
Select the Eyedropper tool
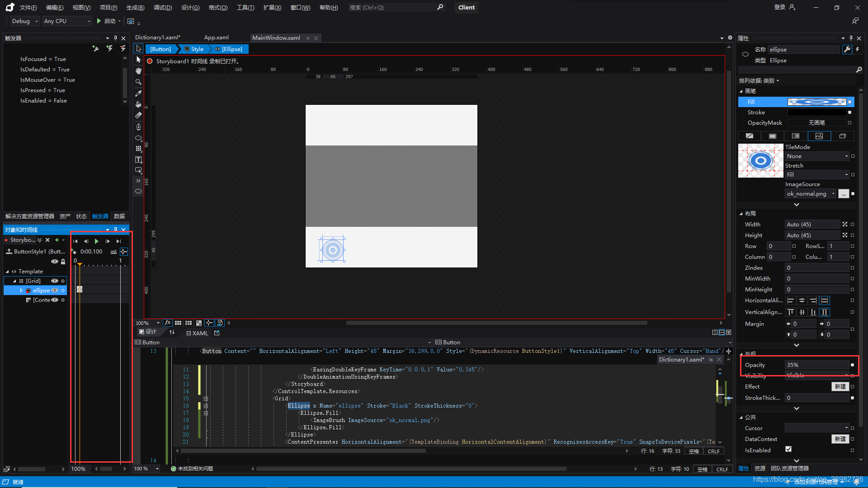click(x=138, y=93)
